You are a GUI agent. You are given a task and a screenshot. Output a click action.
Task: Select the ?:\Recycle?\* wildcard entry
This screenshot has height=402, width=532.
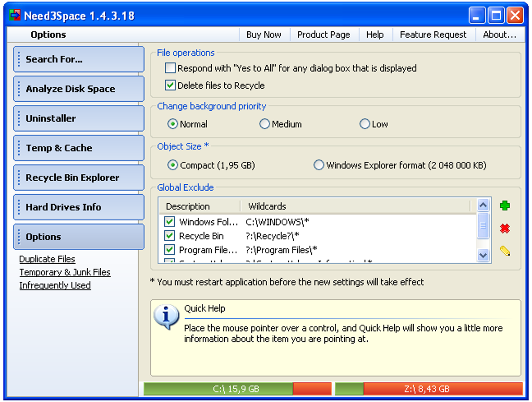pos(272,236)
